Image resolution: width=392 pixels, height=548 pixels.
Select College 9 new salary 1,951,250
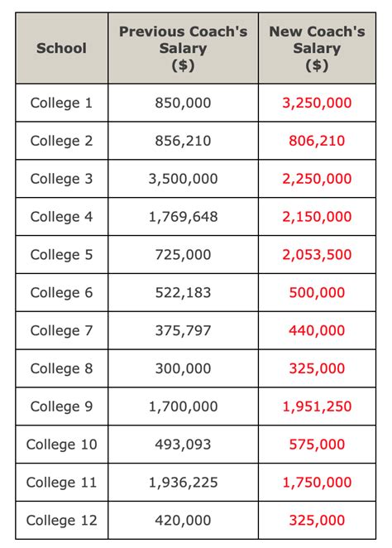(x=317, y=406)
